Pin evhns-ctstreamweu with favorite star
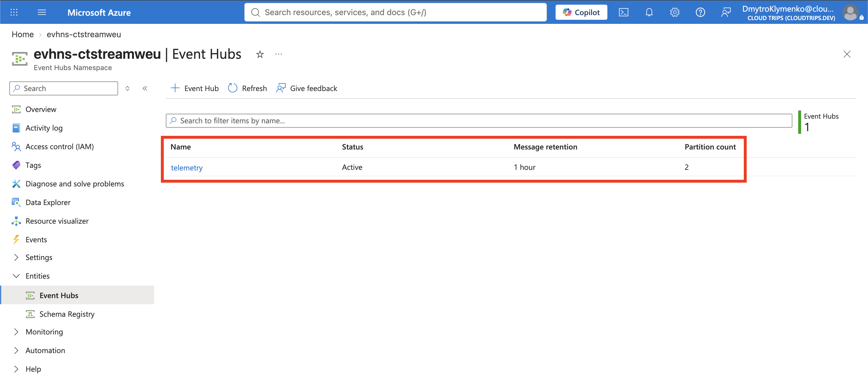The image size is (868, 381). coord(260,54)
